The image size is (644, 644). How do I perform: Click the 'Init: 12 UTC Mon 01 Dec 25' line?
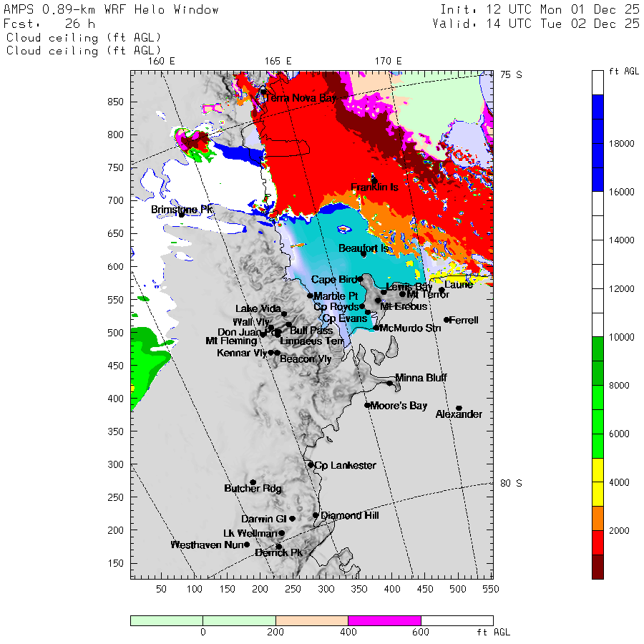[540, 9]
